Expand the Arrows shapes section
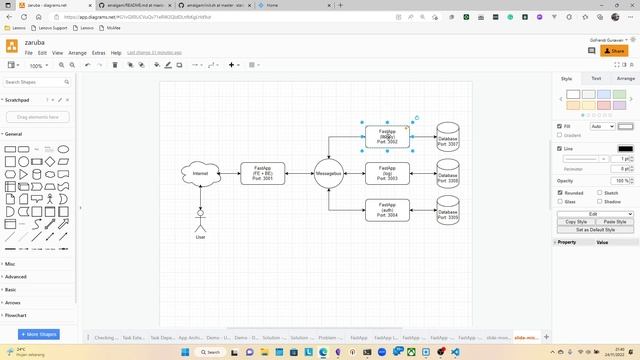Screen dimensions: 640x360 click(x=13, y=303)
